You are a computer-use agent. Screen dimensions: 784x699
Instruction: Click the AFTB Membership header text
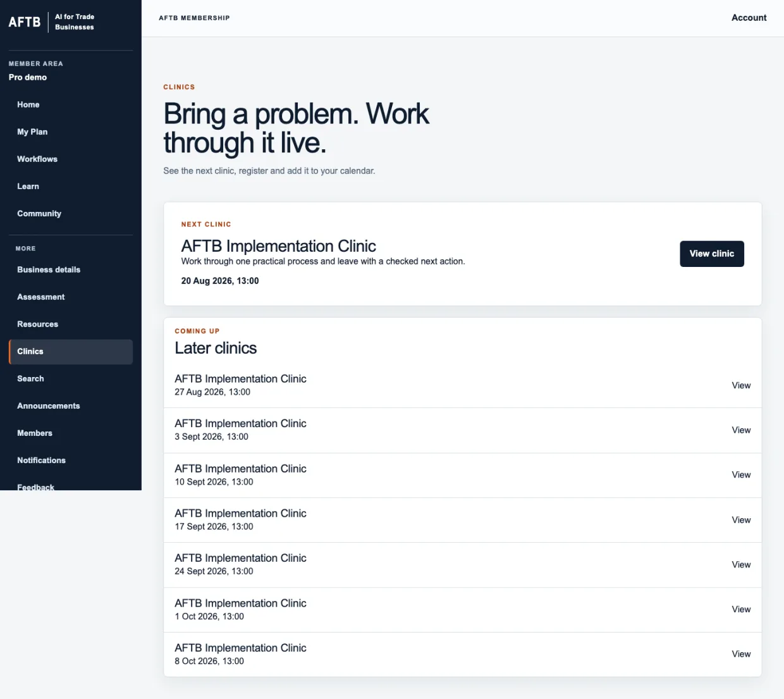[x=194, y=18]
